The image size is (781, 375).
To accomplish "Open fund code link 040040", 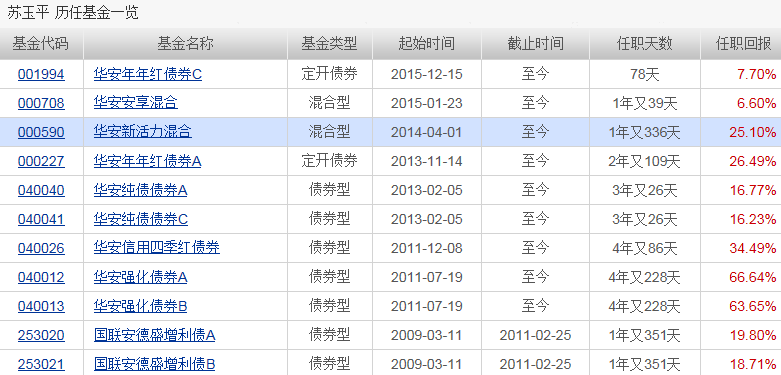I will 41,190.
